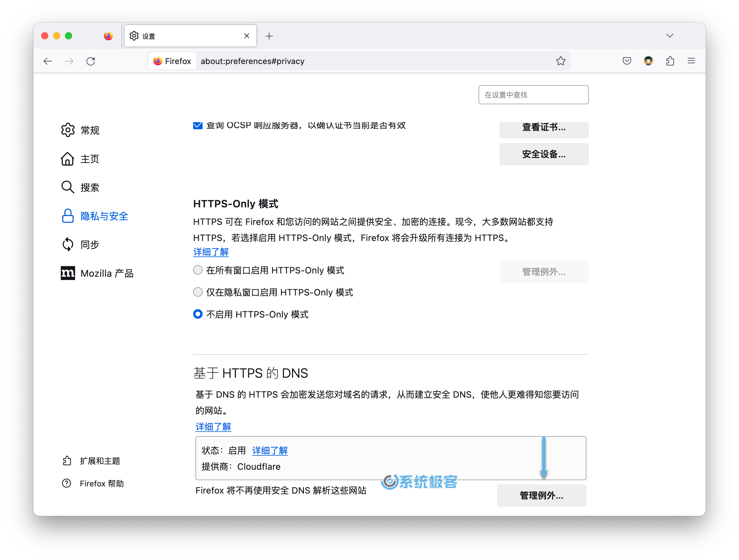
Task: Select 不启用 HTTPS-Only 模式 radio
Action: [x=198, y=314]
